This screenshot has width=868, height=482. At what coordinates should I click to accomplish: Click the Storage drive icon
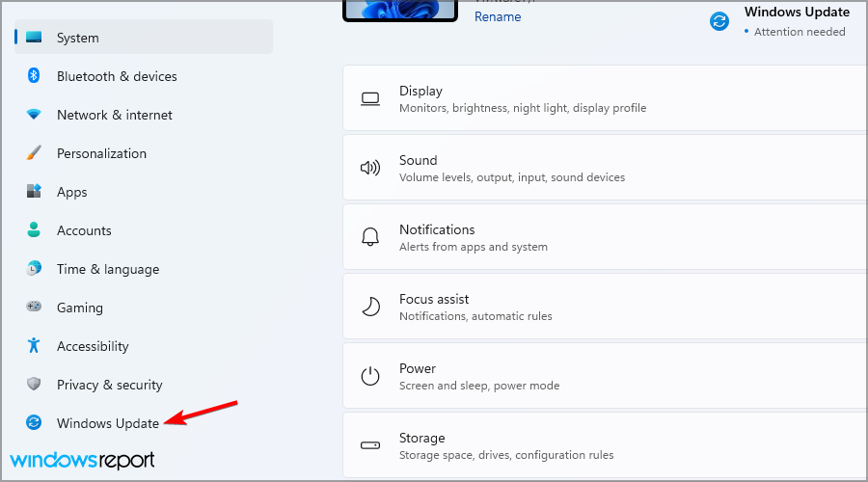point(370,445)
